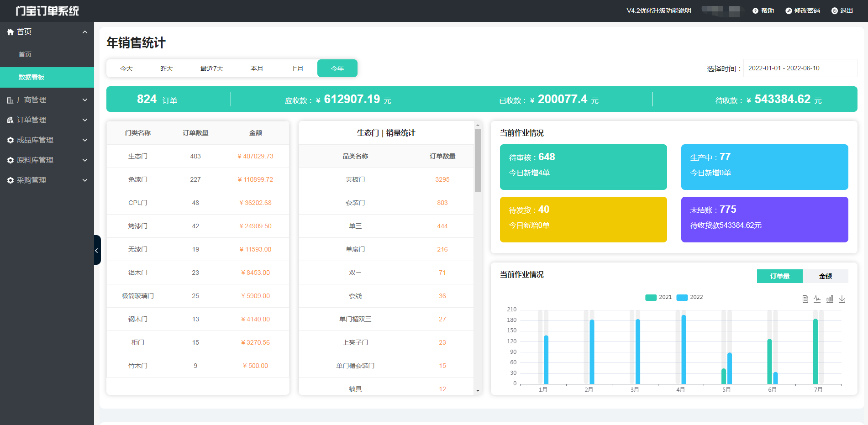Select the 今天 time tab

tap(126, 68)
